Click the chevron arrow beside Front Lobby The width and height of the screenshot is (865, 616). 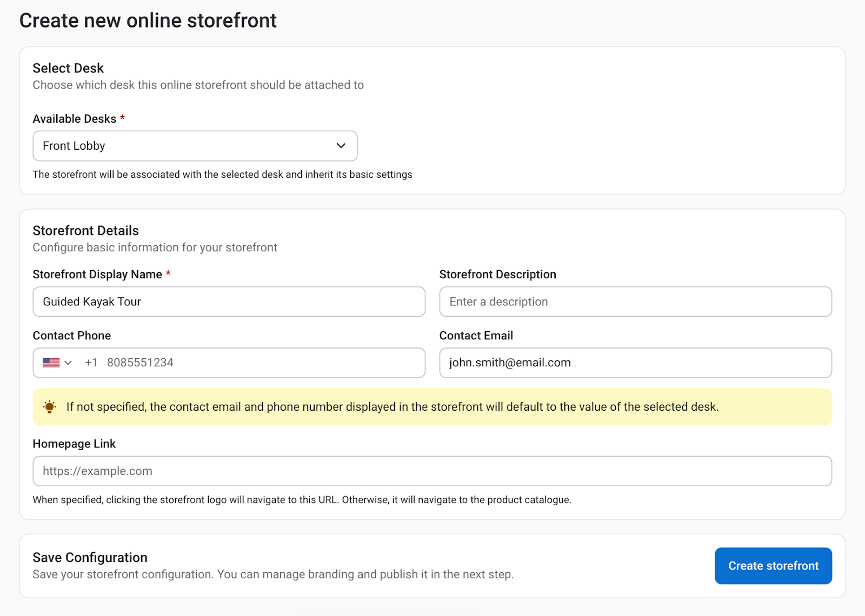[341, 146]
